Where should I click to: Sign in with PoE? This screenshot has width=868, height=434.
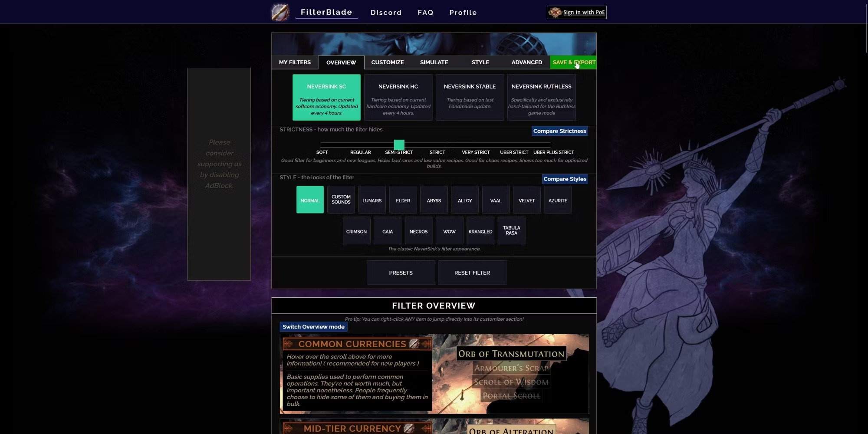point(577,12)
